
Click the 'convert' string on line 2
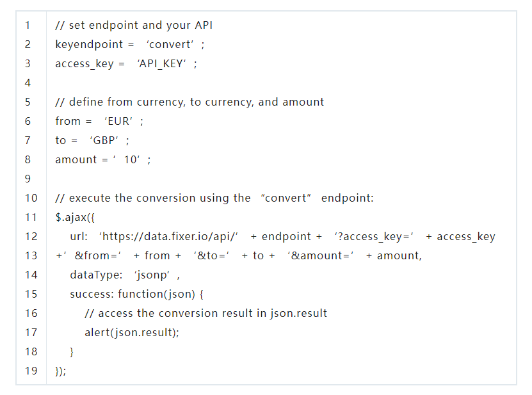click(x=171, y=45)
